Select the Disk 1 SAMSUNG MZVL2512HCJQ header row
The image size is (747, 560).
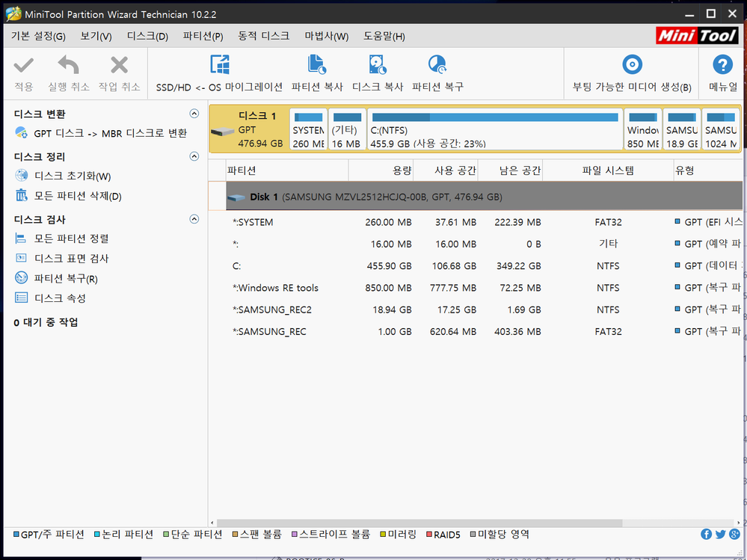click(x=484, y=196)
